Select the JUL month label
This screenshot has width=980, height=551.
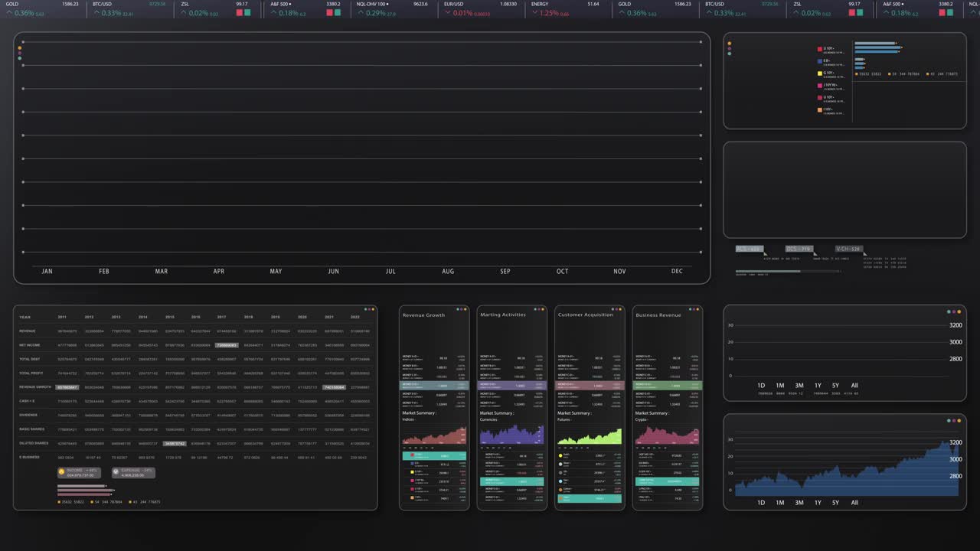pos(390,271)
